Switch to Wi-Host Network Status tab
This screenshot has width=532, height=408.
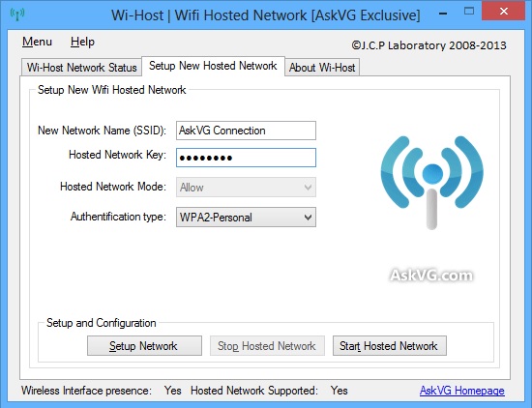[81, 68]
